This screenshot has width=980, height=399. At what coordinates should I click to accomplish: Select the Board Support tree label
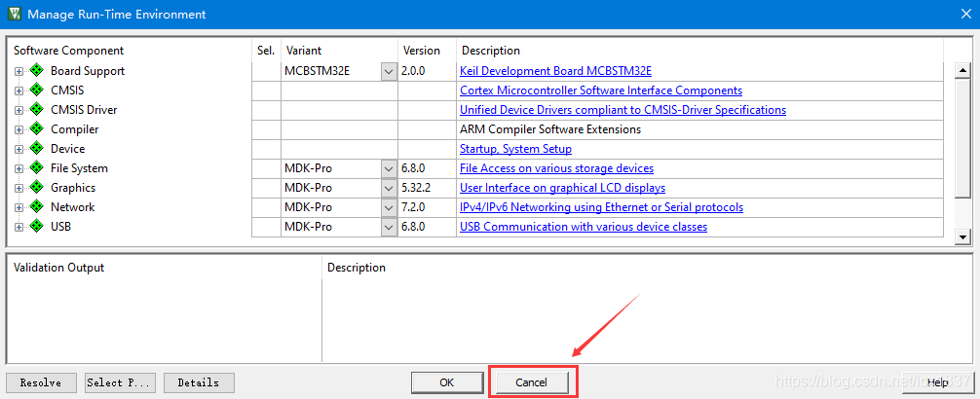coord(88,71)
